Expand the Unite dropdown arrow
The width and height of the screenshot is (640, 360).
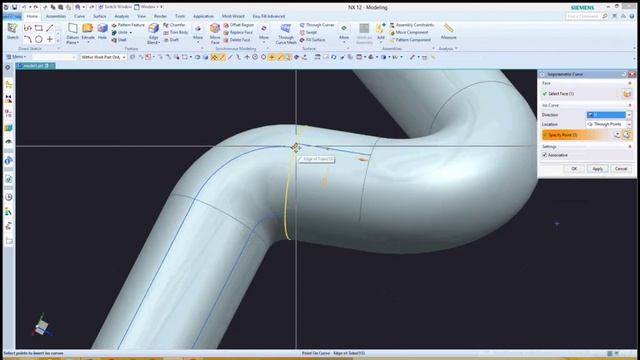tap(131, 33)
